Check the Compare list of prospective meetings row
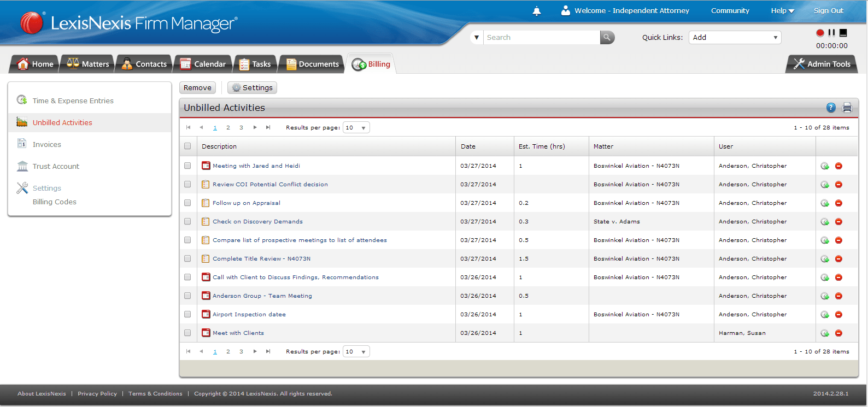868x407 pixels. pos(187,240)
